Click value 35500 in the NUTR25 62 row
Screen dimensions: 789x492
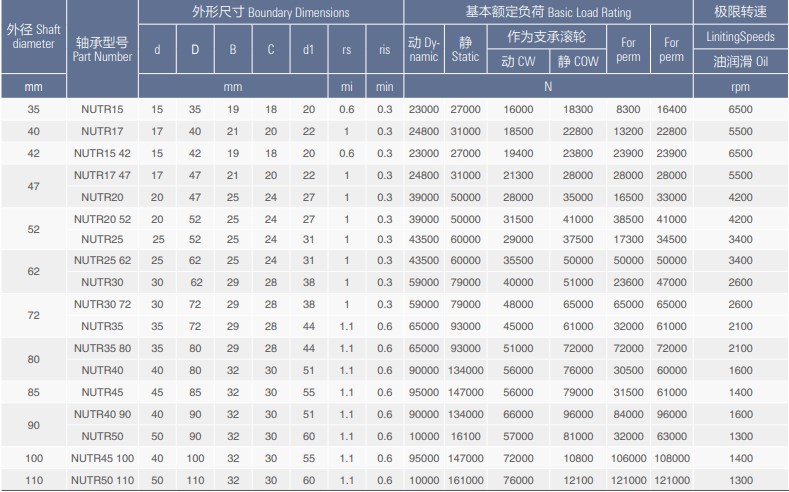pos(518,260)
